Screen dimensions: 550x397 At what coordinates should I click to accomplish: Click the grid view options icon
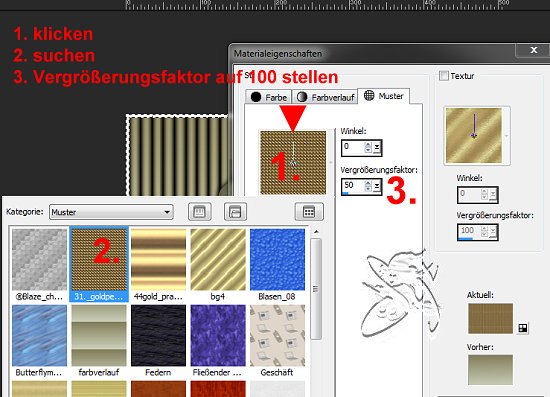pyautogui.click(x=309, y=211)
